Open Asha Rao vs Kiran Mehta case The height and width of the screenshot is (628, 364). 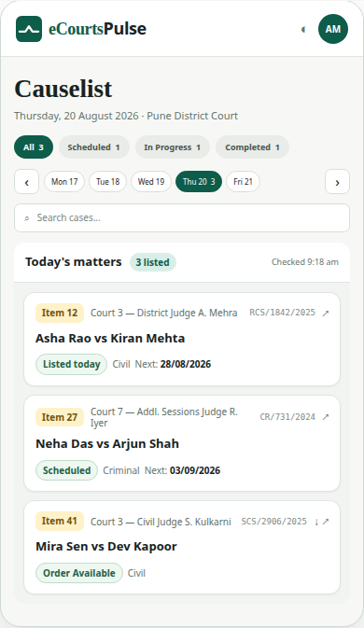tap(110, 339)
